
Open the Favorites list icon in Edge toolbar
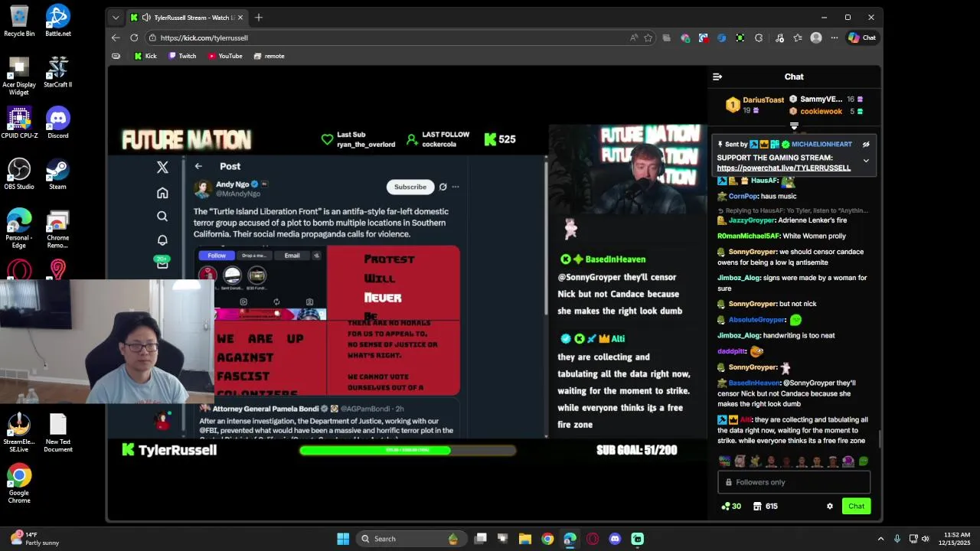798,37
